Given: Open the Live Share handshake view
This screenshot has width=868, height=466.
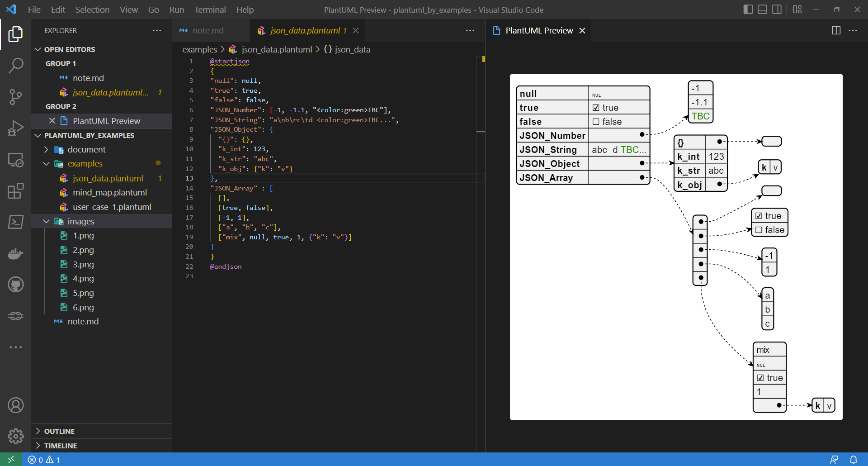Looking at the screenshot, I should (x=15, y=316).
